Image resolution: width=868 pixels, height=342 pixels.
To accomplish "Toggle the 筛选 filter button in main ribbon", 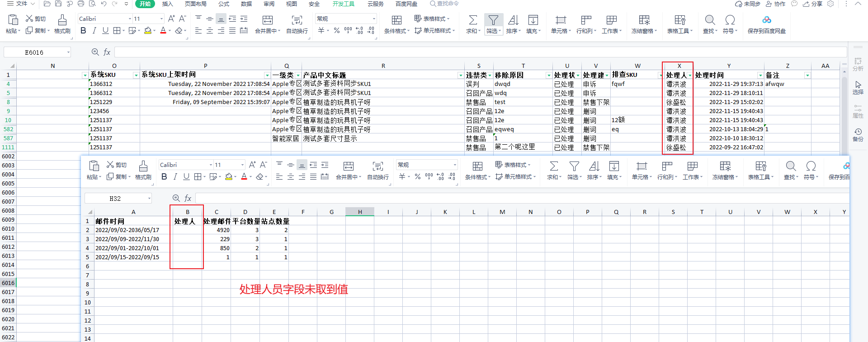I will click(x=493, y=24).
